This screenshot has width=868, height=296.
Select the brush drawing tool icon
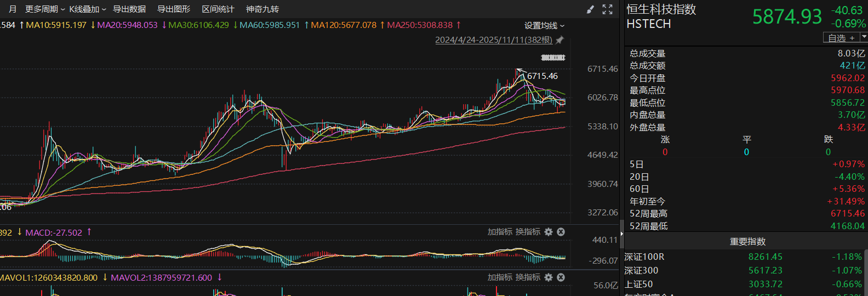coord(590,9)
